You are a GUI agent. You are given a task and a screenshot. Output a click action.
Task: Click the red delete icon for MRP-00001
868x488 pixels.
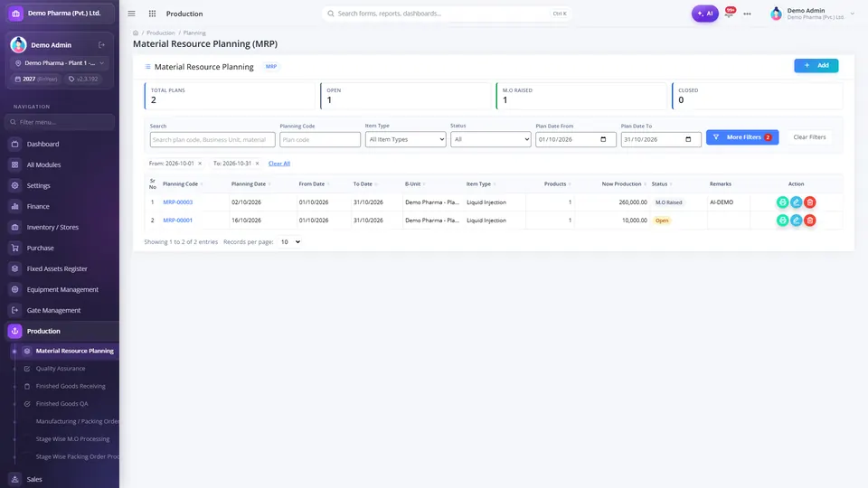(x=810, y=221)
